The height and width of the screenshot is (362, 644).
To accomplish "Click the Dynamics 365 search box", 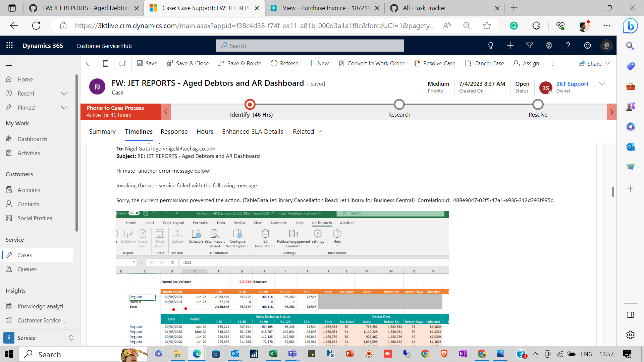I will click(x=309, y=46).
